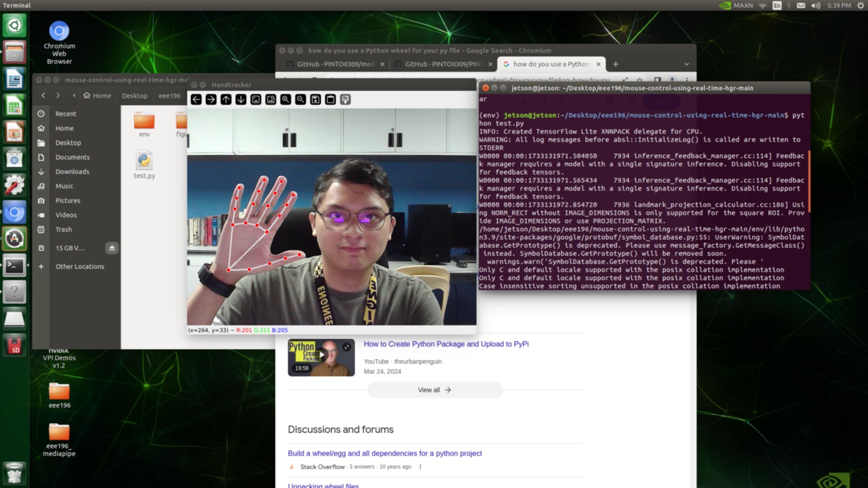
Task: Open the En keyboard layout indicator
Action: pyautogui.click(x=777, y=5)
